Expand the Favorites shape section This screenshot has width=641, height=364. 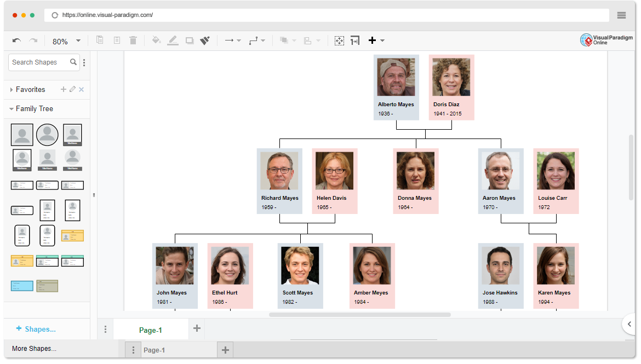(12, 89)
